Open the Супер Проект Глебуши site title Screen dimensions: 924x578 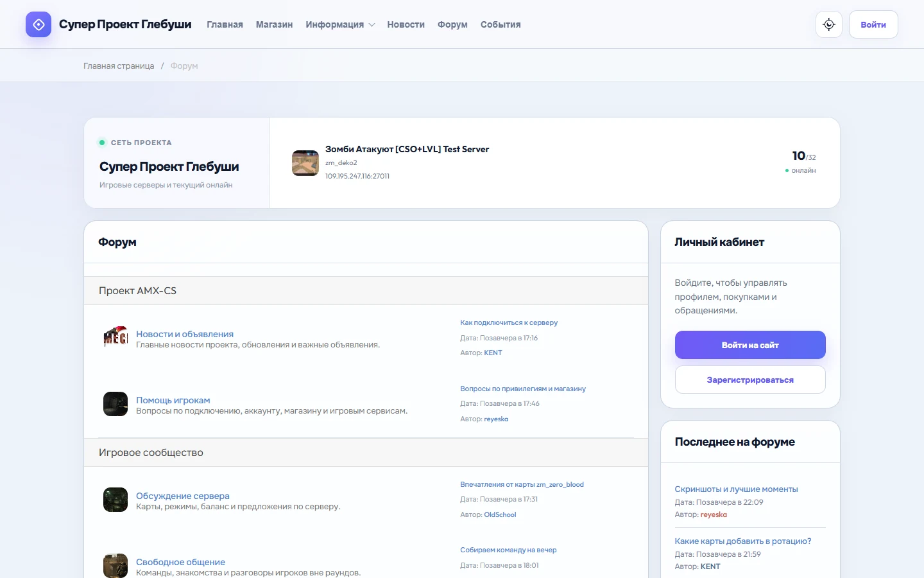pos(125,24)
